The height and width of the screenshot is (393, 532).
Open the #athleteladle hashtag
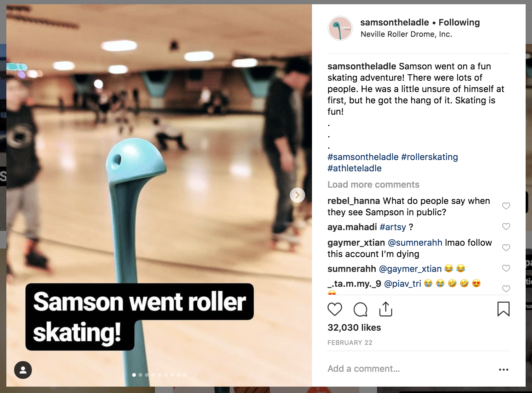click(354, 168)
